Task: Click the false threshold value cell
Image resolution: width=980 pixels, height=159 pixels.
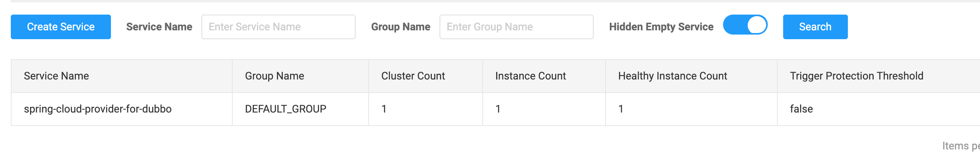Action: pyautogui.click(x=879, y=109)
